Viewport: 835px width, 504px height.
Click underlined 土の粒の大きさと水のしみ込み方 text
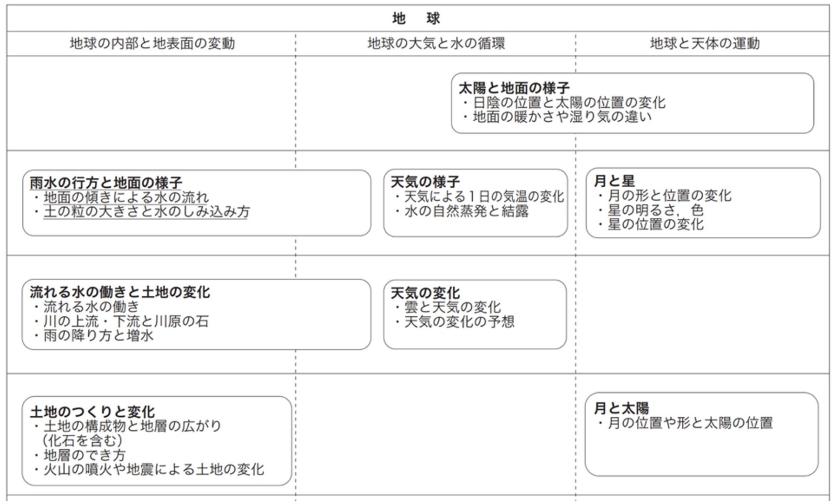point(146,212)
